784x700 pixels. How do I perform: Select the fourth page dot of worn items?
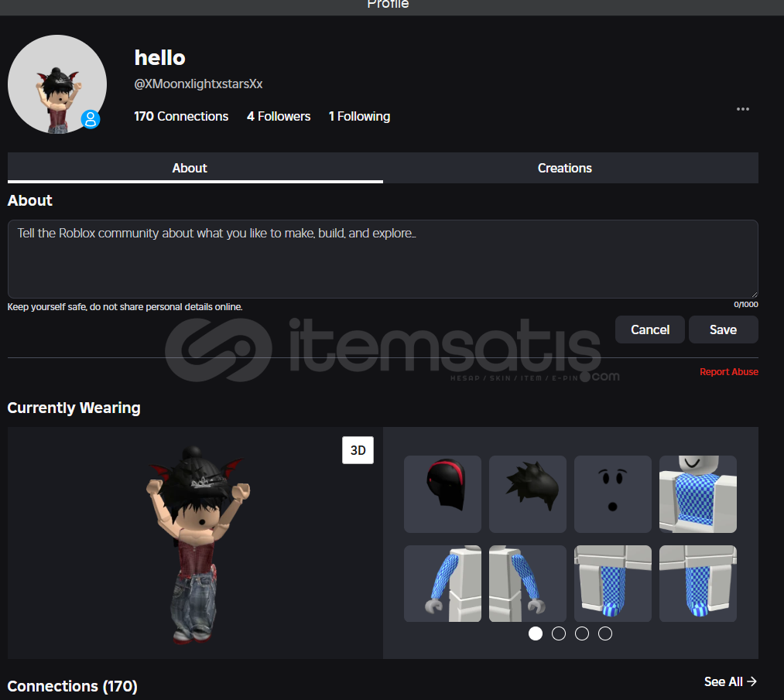[x=605, y=633]
